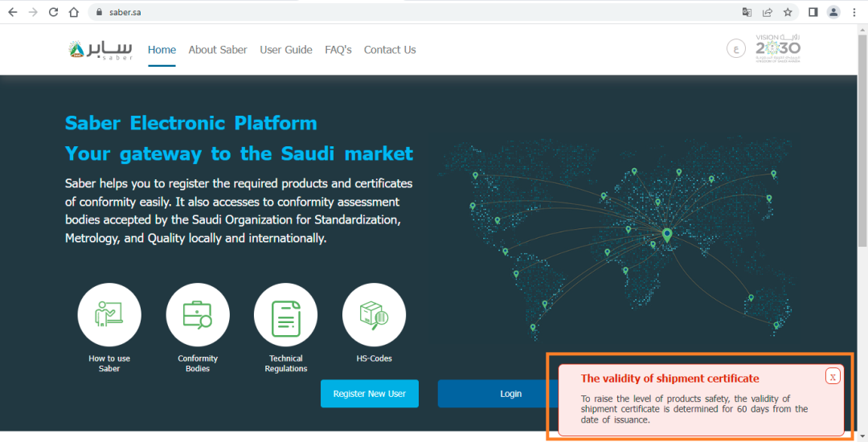Go to FAQ's page
The height and width of the screenshot is (442, 868).
tap(338, 50)
